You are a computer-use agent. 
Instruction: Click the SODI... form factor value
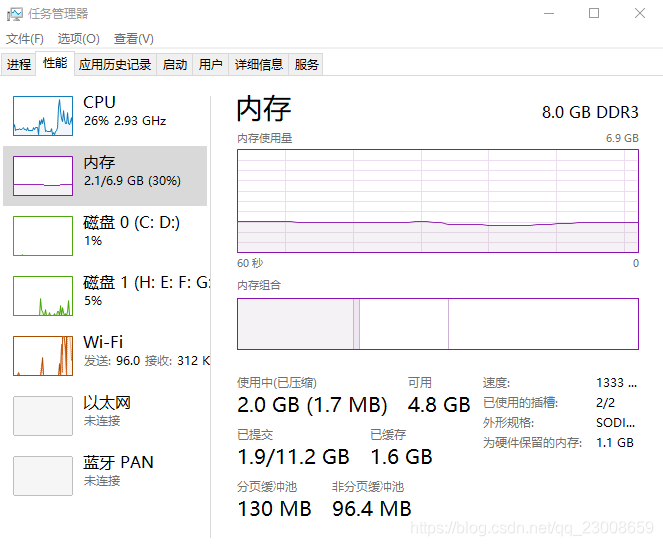[x=616, y=423]
